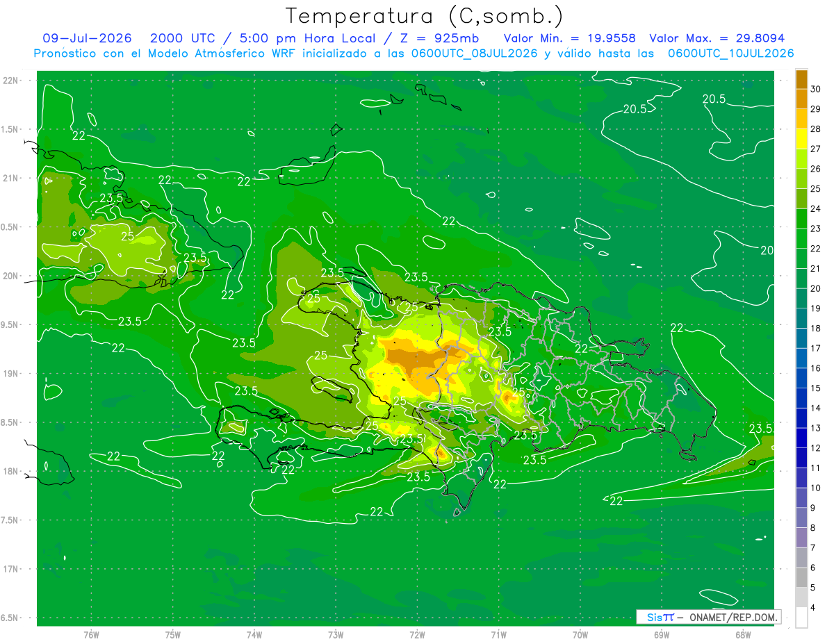The height and width of the screenshot is (644, 834).
Task: Pick the legend swatch between 5 and 6
Action: [x=801, y=577]
